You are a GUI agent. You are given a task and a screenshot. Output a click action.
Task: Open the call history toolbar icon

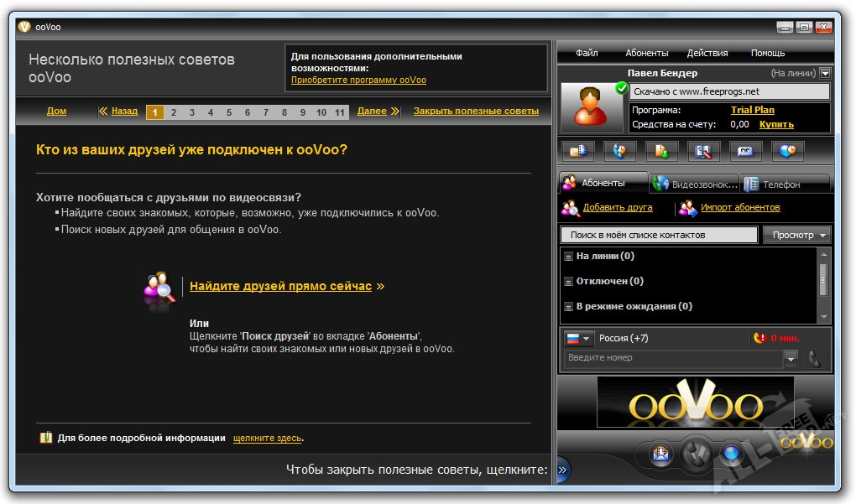pyautogui.click(x=619, y=151)
